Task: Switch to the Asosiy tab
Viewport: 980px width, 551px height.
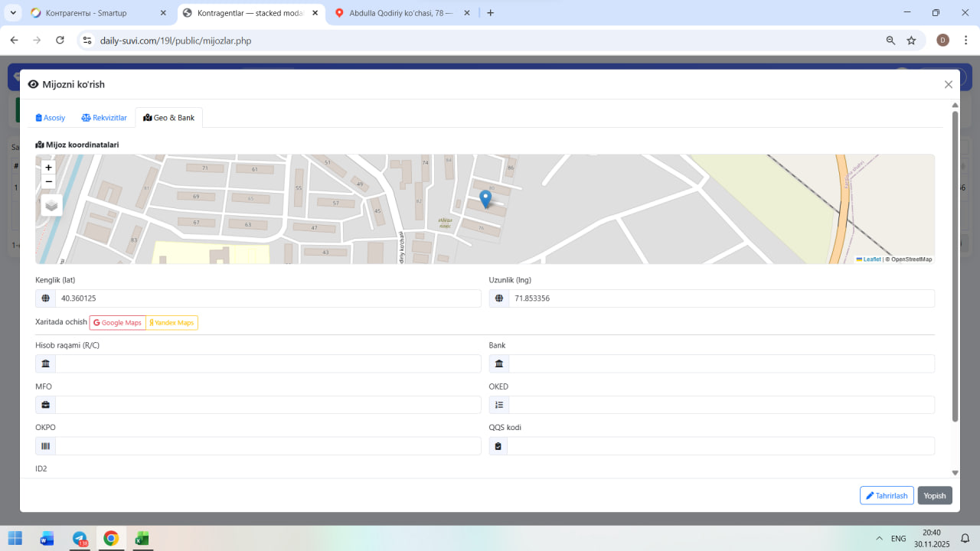Action: (x=51, y=118)
